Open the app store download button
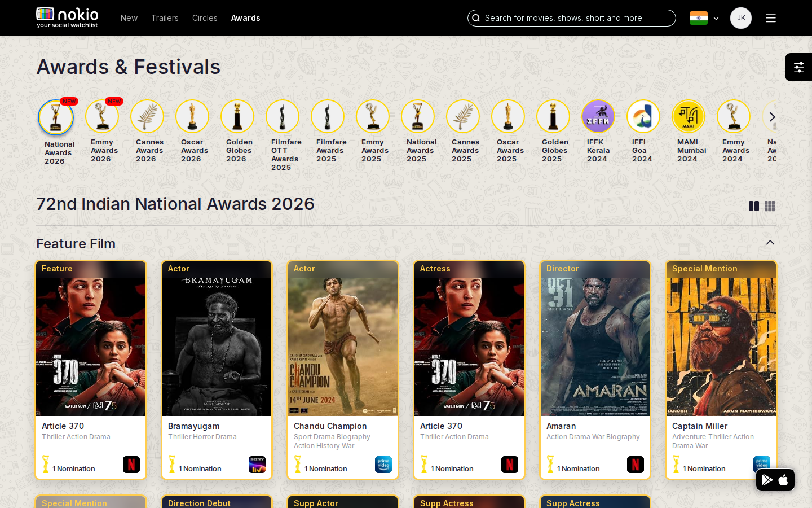Image resolution: width=812 pixels, height=508 pixels. 775,480
